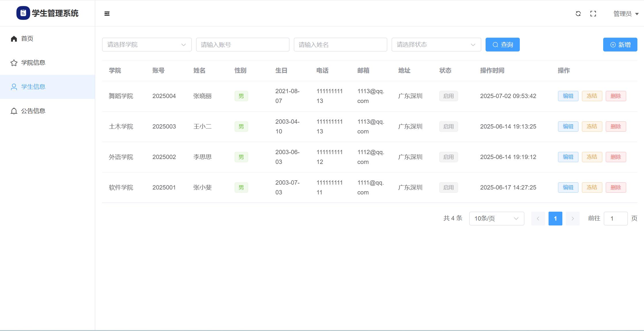644x331 pixels.
Task: Click the refresh icon in header
Action: (x=578, y=14)
